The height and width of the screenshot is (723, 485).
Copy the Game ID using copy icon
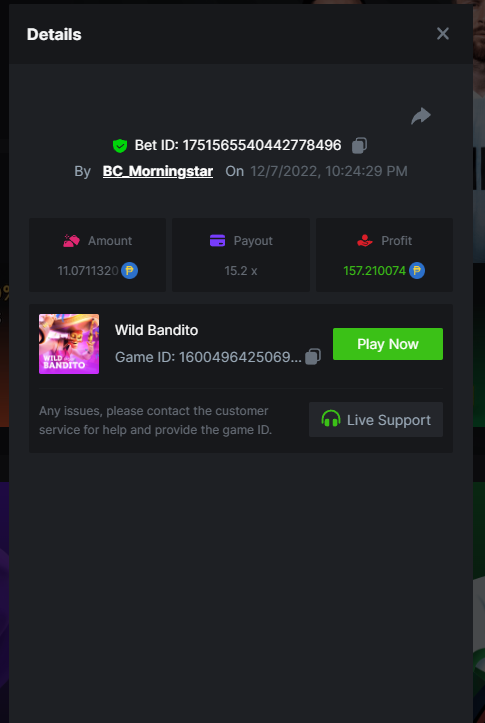click(313, 356)
